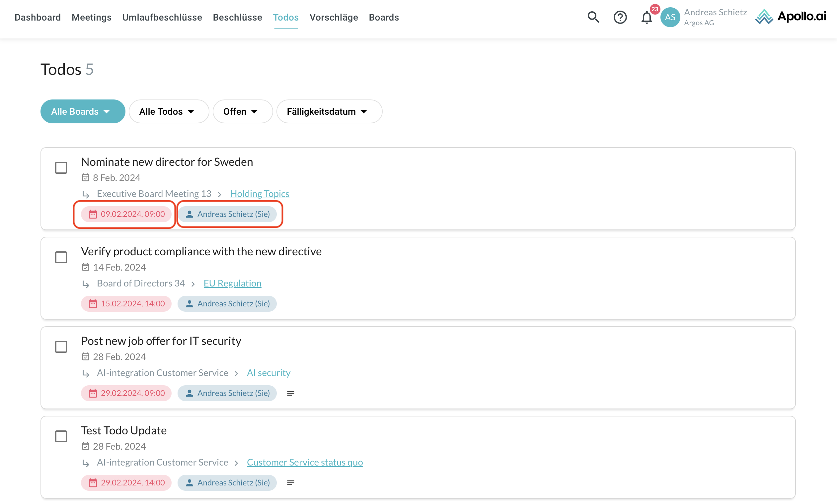Viewport: 837px width, 504px height.
Task: Mark Verify product compliance todo as done
Action: point(61,257)
